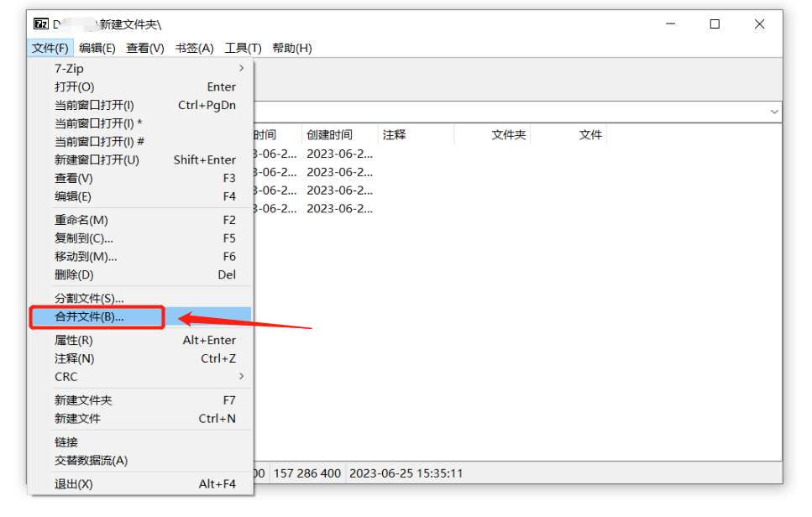
Task: Select 当前窗口打开(I) with Ctrl+PgDn
Action: (x=141, y=105)
